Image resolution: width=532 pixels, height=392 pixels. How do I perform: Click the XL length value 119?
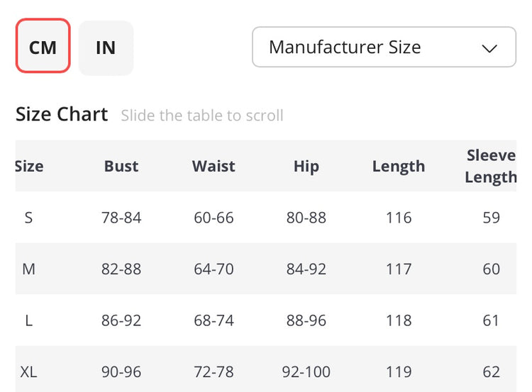(399, 371)
